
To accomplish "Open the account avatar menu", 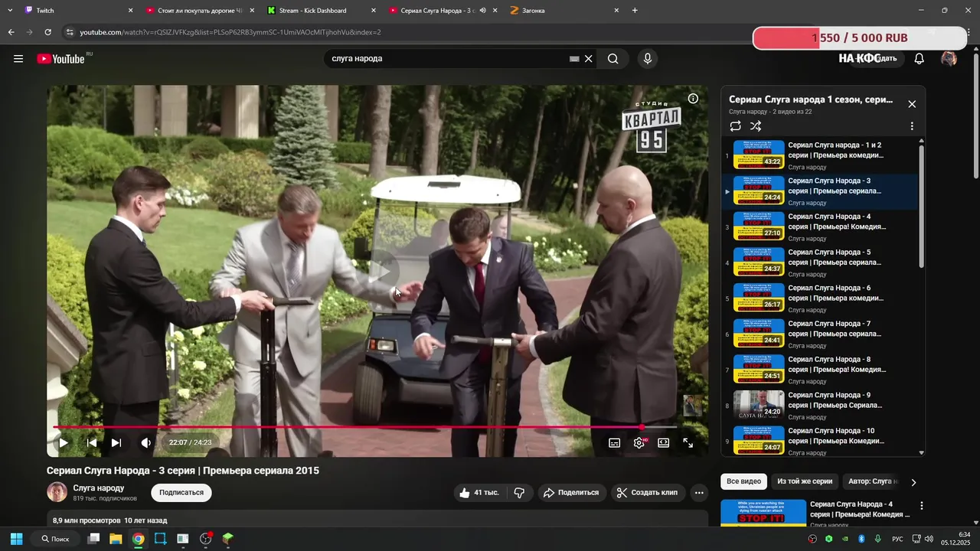I will tap(949, 59).
